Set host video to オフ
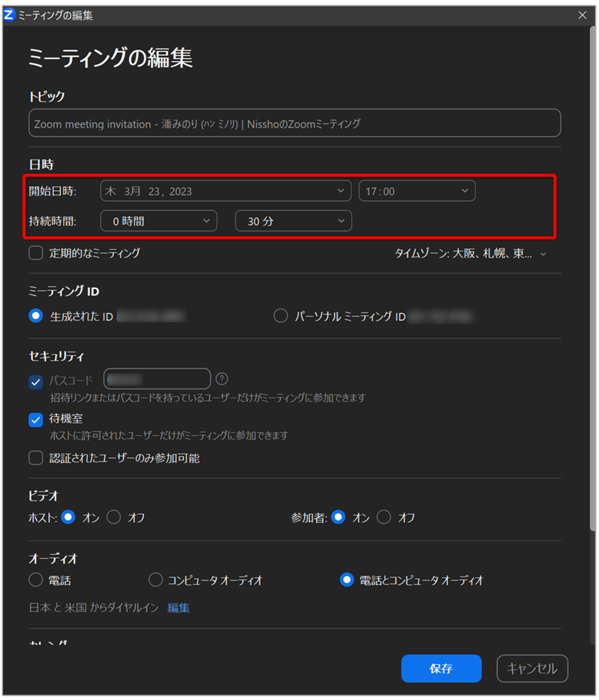Screen dimensions: 599x700 113,517
